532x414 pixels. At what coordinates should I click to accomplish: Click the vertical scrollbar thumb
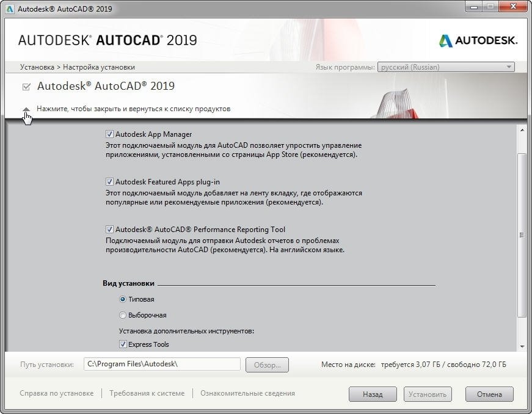tap(522, 235)
